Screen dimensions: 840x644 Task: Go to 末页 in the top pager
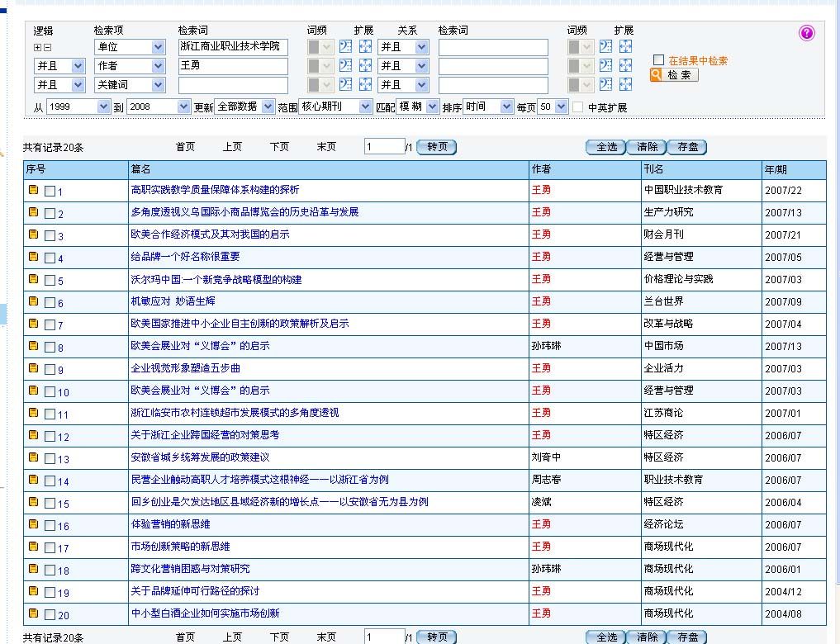click(x=326, y=147)
